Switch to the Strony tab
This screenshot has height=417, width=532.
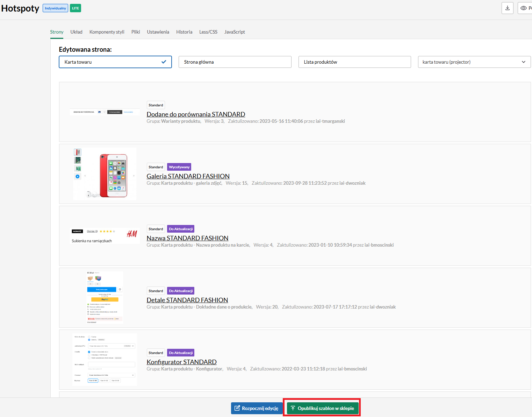coord(57,32)
